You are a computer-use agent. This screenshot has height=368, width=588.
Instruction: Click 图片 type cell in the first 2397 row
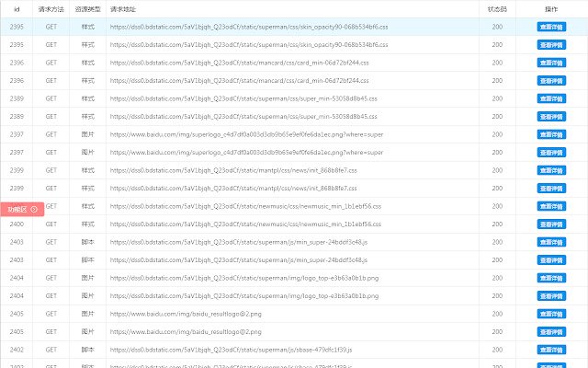88,134
